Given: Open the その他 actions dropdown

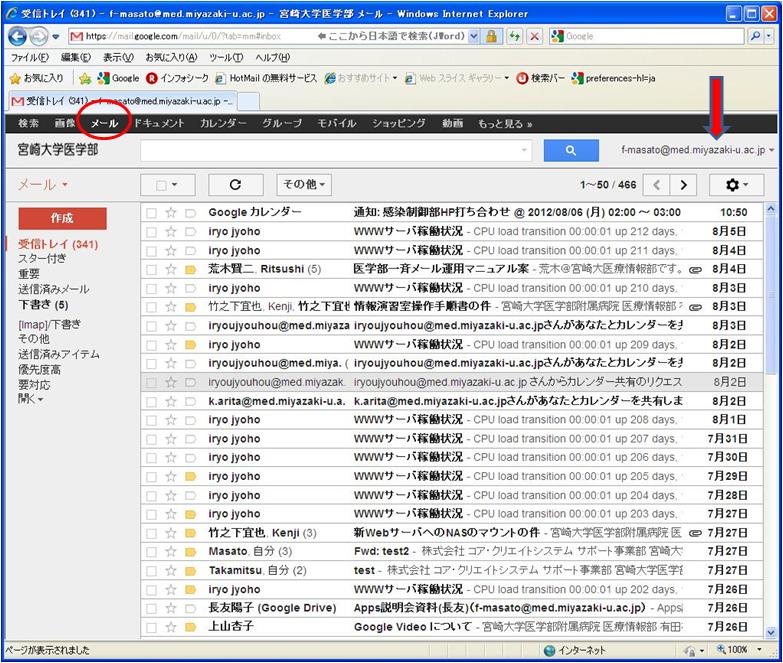Looking at the screenshot, I should pyautogui.click(x=304, y=185).
